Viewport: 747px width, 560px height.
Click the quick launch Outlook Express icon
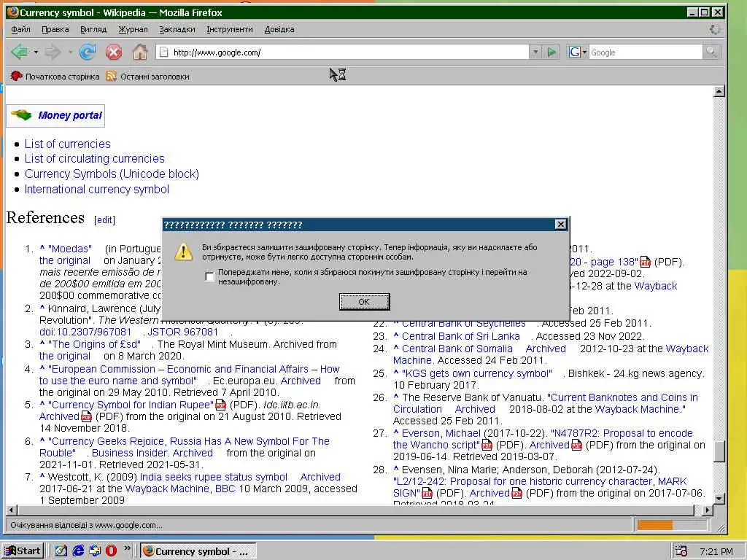(95, 551)
